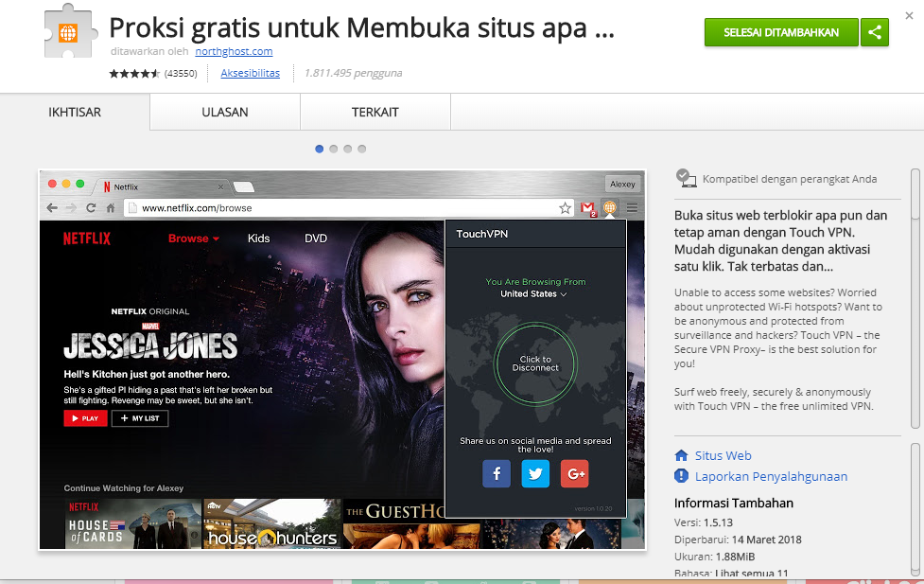Viewport: 924px width, 584px height.
Task: Click the Google+ share icon in screenshot
Action: coord(575,473)
